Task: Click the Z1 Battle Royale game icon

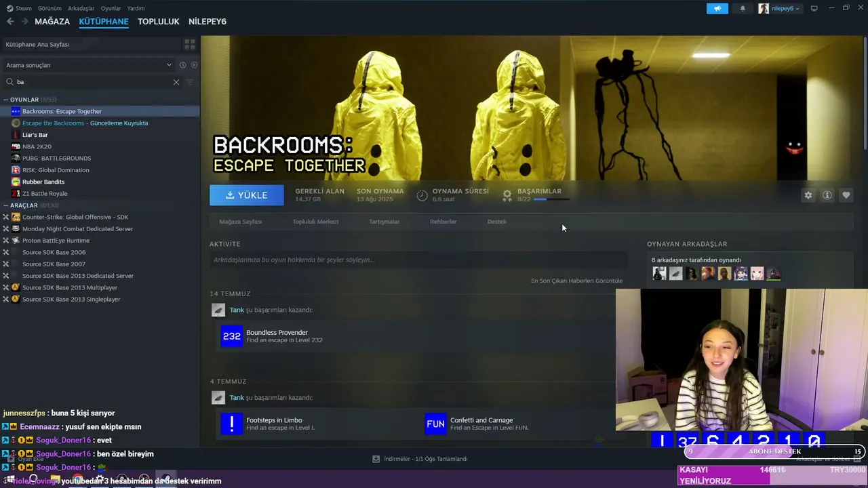Action: tap(16, 193)
